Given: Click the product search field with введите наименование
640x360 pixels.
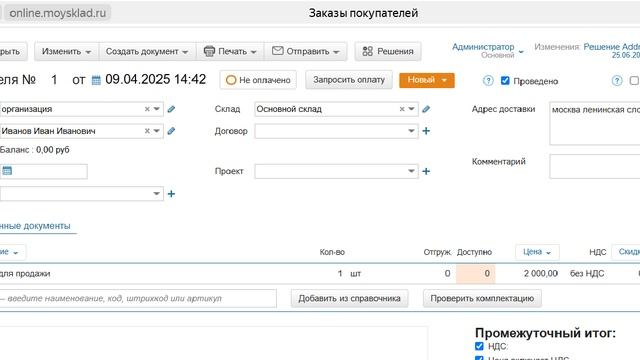Looking at the screenshot, I should pos(138,298).
